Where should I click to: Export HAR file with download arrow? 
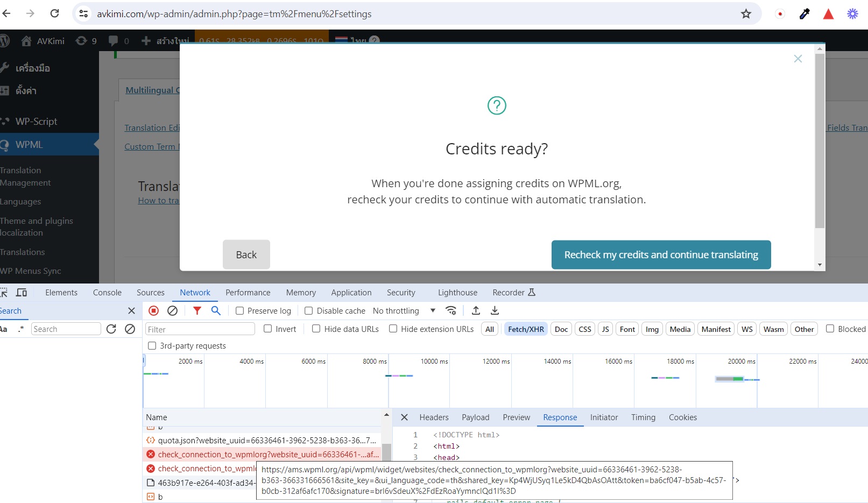[495, 310]
